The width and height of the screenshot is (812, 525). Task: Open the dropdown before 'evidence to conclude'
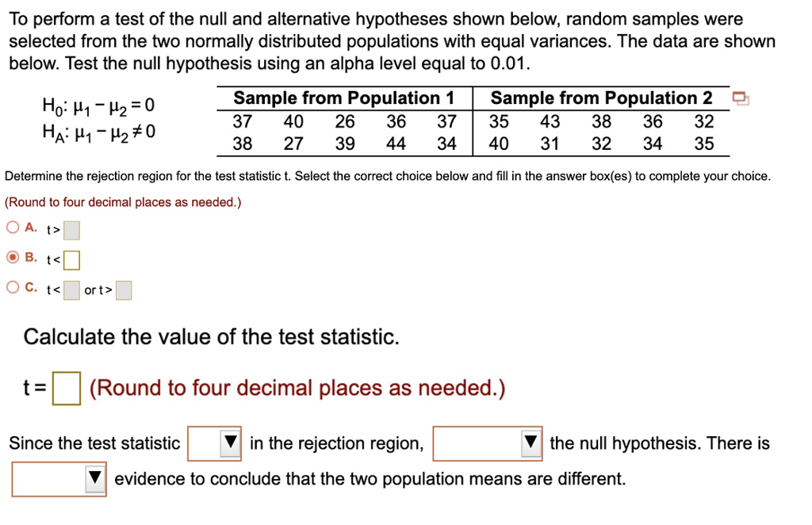pos(59,478)
